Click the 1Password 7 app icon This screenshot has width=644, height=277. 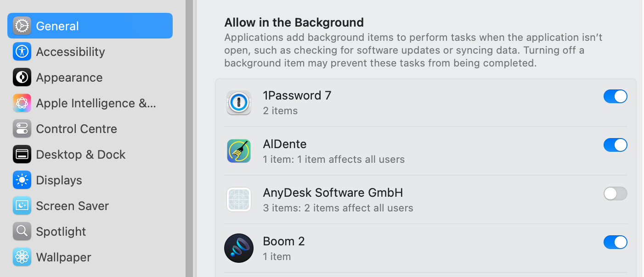239,103
